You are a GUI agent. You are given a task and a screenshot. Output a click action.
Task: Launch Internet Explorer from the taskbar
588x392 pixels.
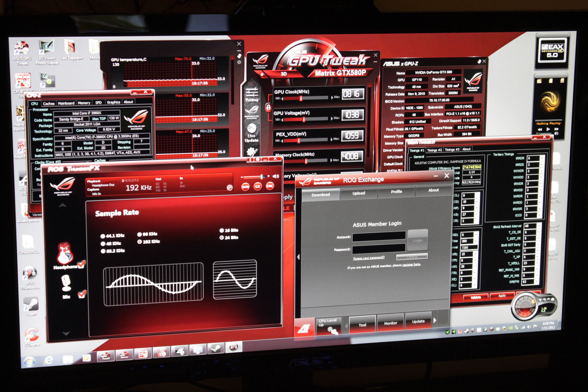click(x=49, y=360)
